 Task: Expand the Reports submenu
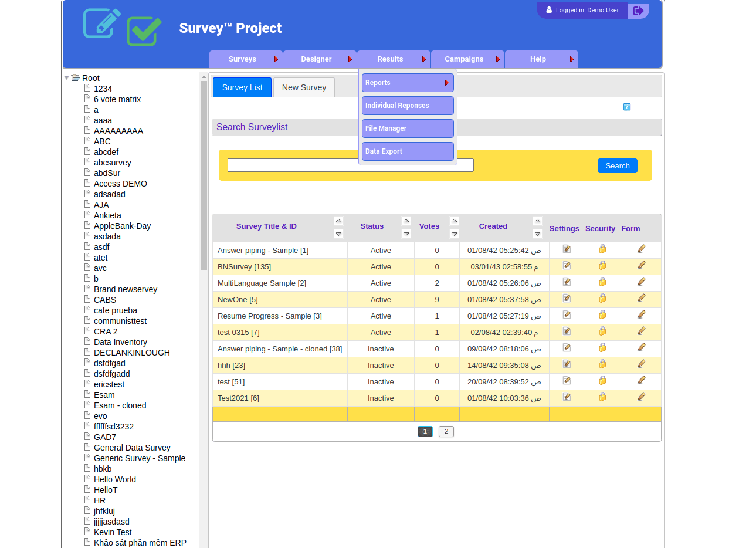tap(408, 83)
